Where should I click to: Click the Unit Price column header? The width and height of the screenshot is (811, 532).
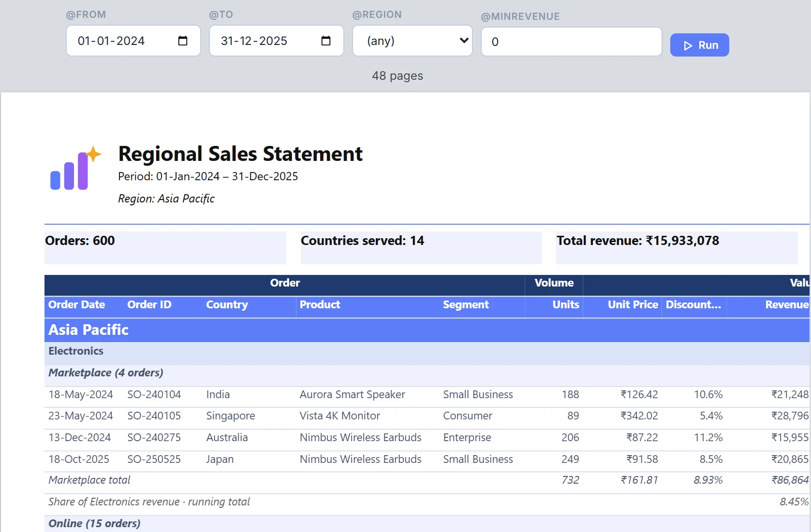point(633,305)
